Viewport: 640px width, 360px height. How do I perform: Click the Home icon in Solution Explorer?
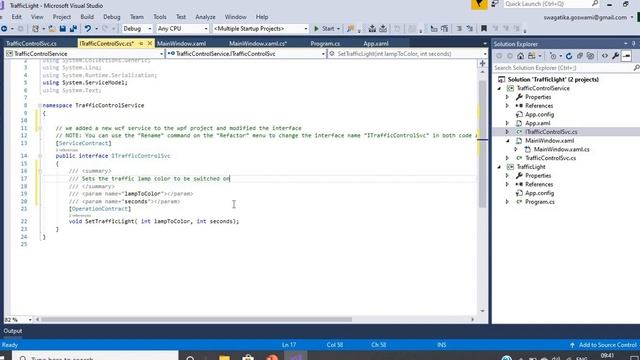tap(520, 56)
